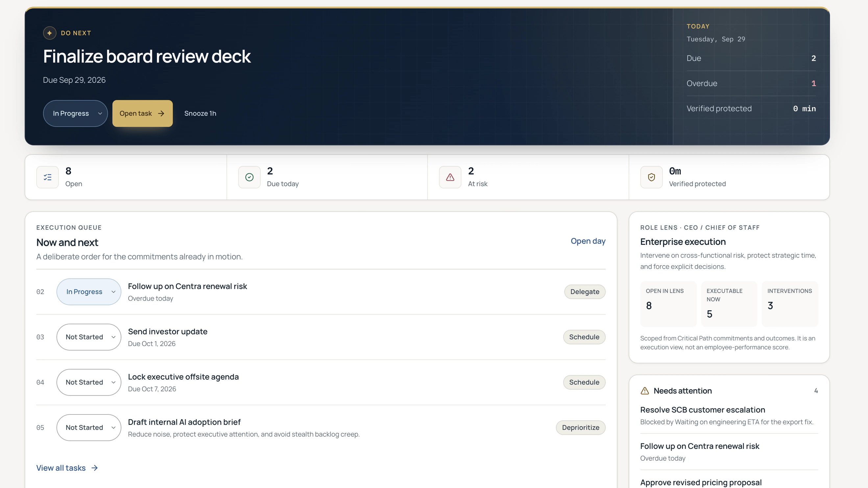Open the View all tasks link
This screenshot has height=488, width=868.
(67, 468)
